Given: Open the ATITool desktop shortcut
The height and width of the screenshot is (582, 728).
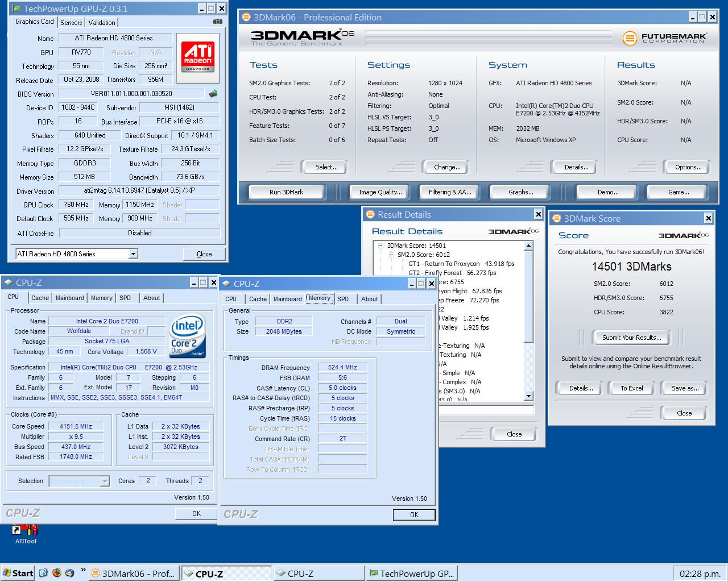Looking at the screenshot, I should 25,534.
